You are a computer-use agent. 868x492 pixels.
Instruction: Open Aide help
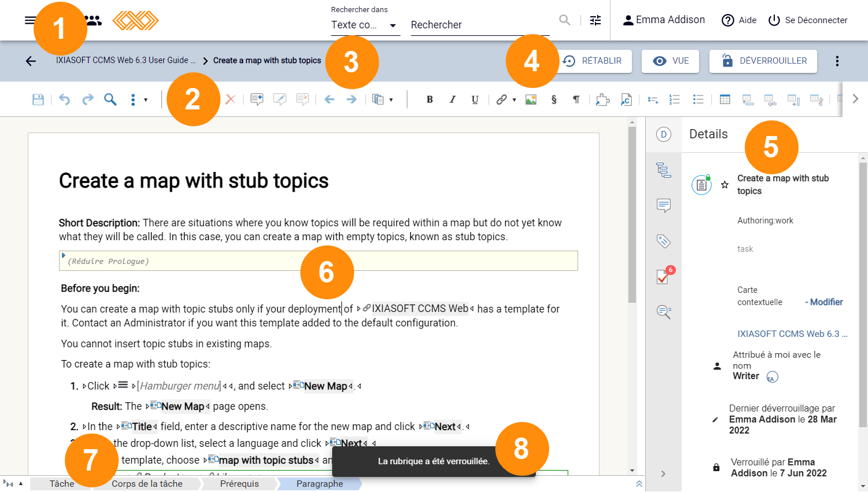click(739, 20)
